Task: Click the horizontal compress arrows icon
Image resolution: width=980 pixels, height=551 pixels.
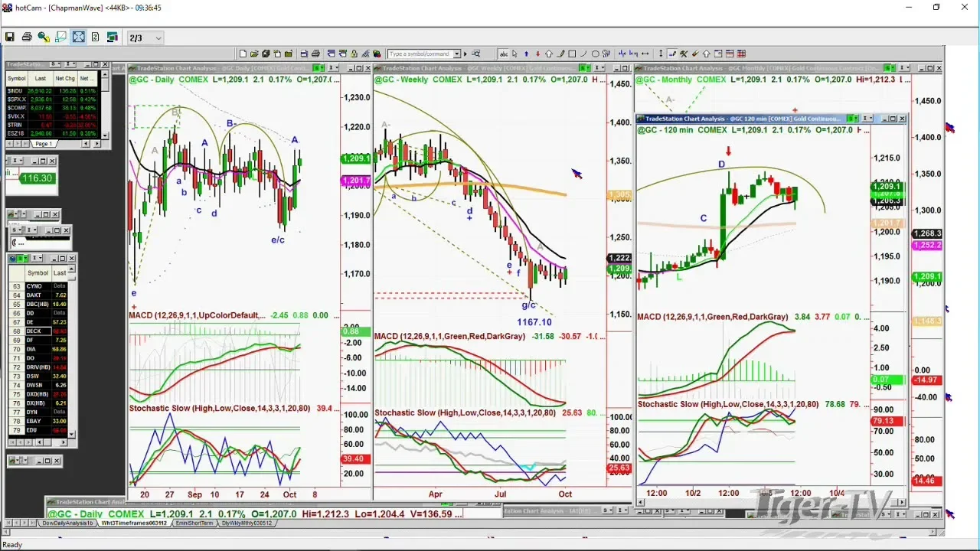Action: [x=645, y=54]
